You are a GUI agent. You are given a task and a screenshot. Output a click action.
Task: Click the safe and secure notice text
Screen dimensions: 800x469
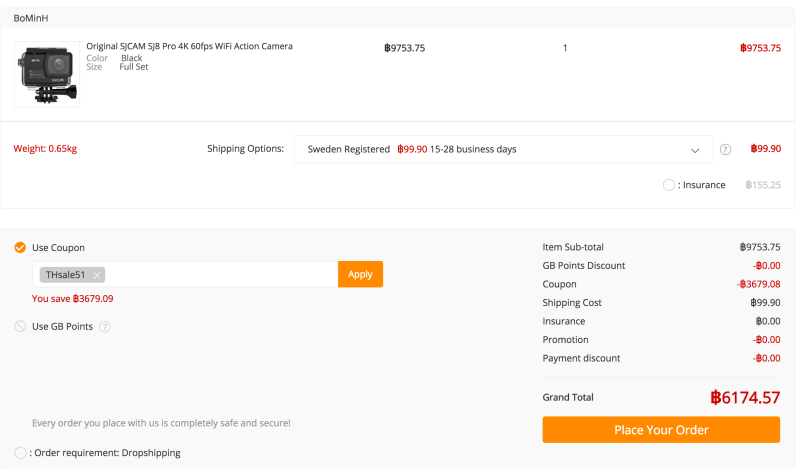(161, 423)
